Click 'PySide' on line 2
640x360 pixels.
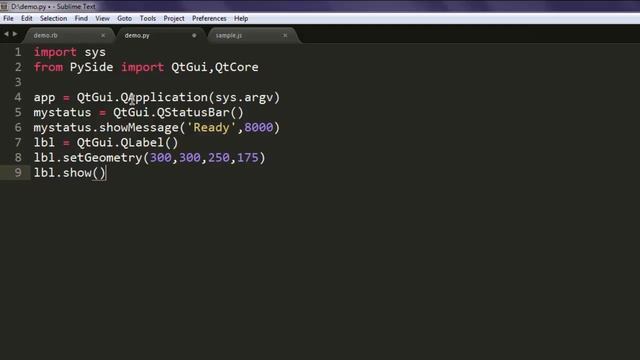91,67
